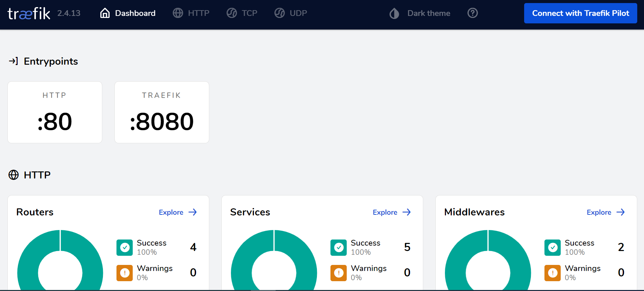Click the Routers Success checkmark icon
The height and width of the screenshot is (291, 644).
coord(125,248)
